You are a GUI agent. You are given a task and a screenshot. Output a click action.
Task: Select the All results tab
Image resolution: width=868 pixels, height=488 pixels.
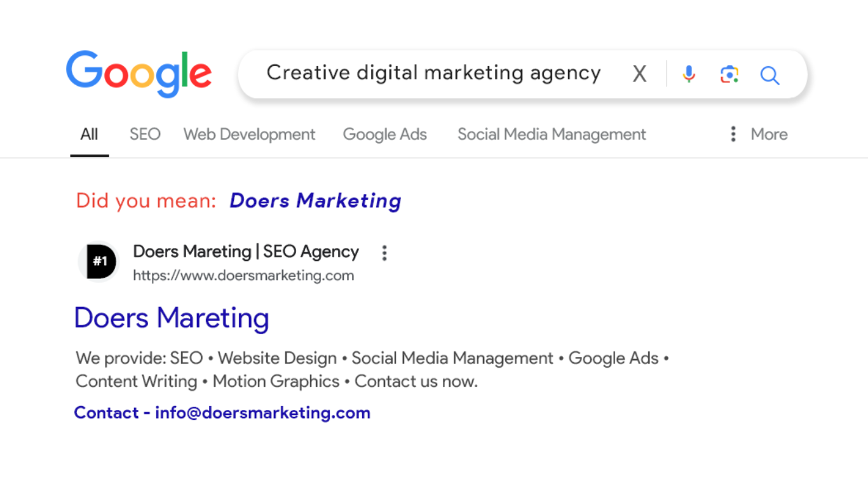(x=89, y=134)
